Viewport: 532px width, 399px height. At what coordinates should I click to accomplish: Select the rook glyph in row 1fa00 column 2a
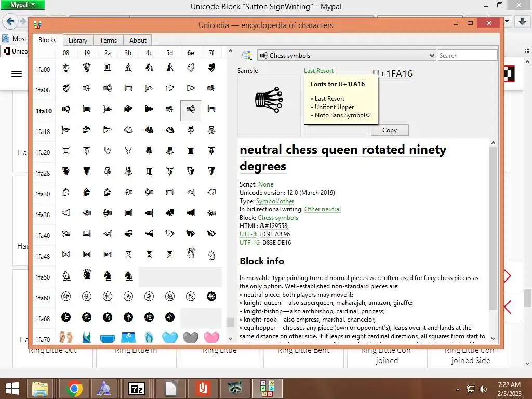tap(108, 68)
